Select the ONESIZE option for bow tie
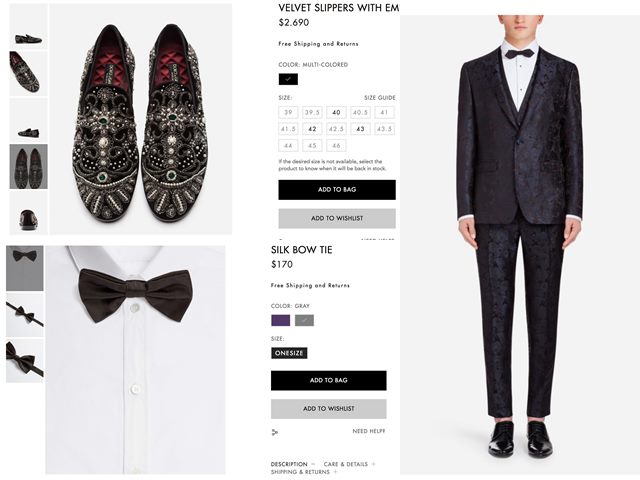This screenshot has height=480, width=640. coord(289,353)
